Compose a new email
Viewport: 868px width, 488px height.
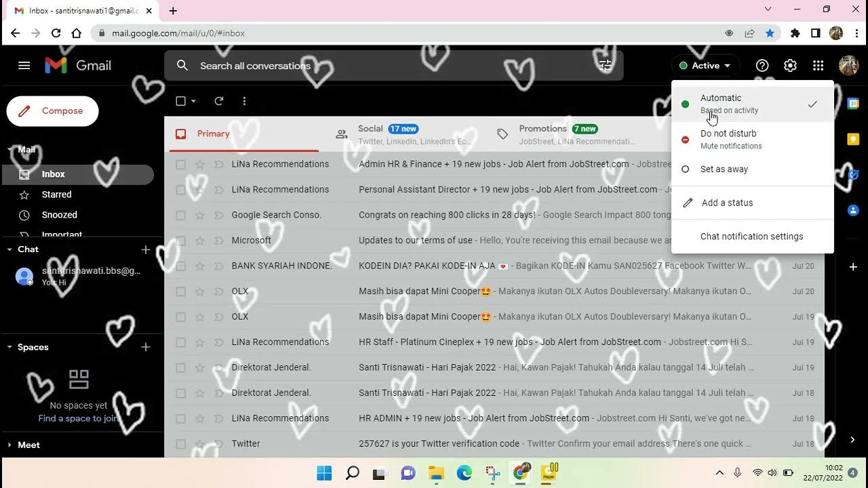(x=52, y=111)
